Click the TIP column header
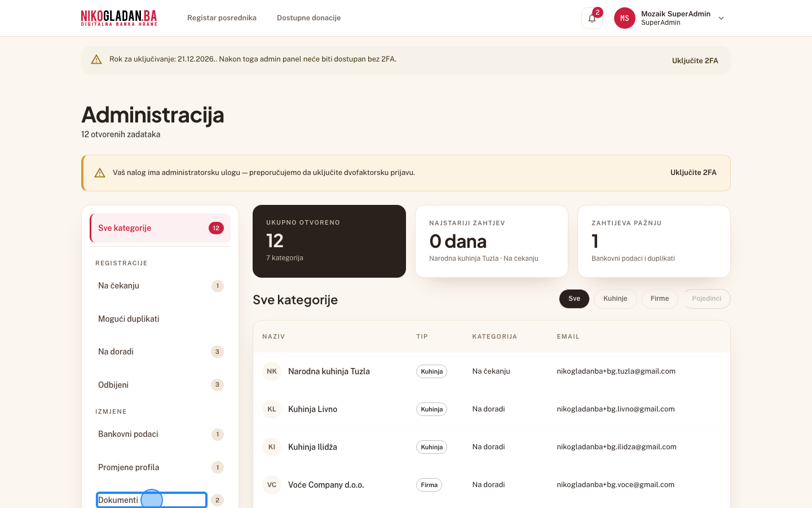This screenshot has height=508, width=812. pyautogui.click(x=422, y=336)
